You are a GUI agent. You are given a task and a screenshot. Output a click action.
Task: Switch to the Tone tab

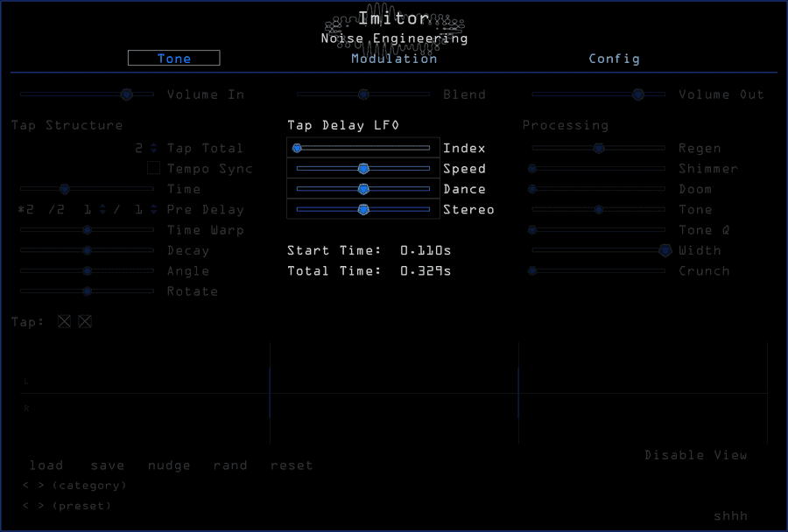tap(174, 59)
